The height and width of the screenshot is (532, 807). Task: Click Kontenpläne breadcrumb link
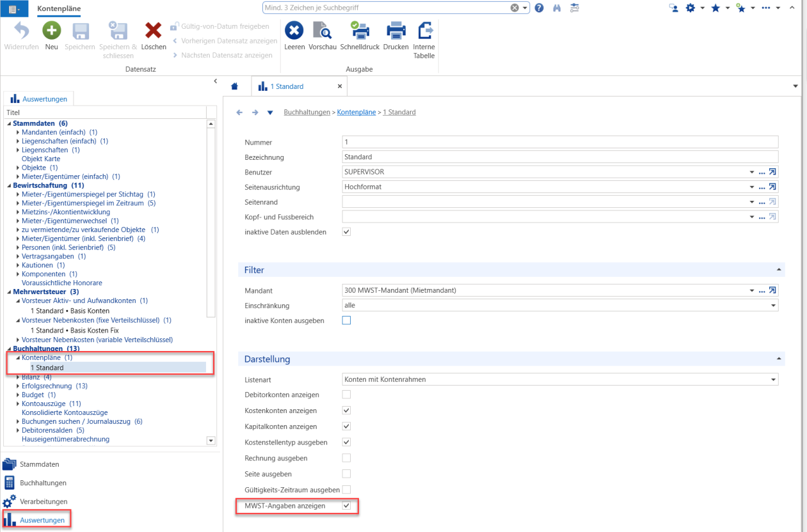point(356,113)
